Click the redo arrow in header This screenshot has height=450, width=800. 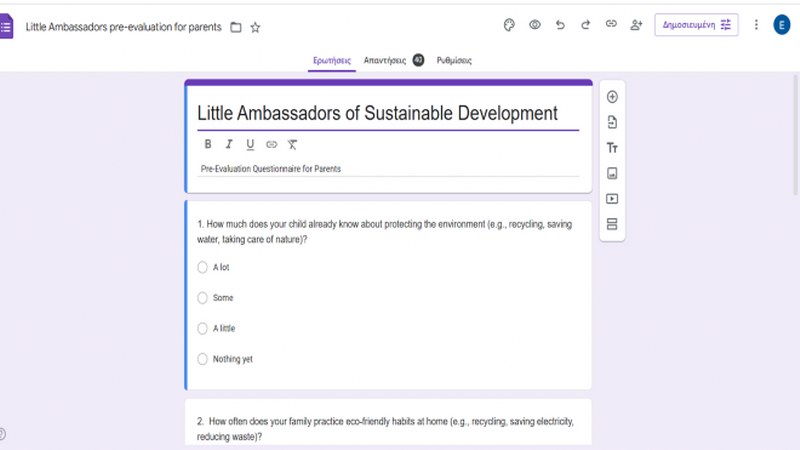pos(585,25)
